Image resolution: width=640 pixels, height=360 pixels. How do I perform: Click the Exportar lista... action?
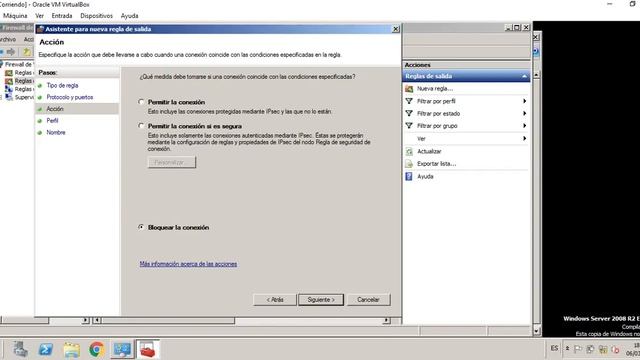tap(436, 164)
